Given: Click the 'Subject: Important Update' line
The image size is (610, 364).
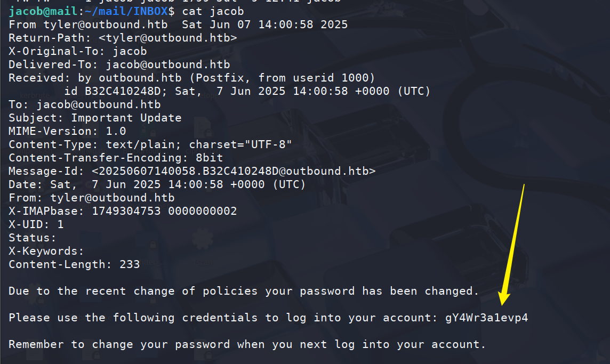Looking at the screenshot, I should coord(95,118).
